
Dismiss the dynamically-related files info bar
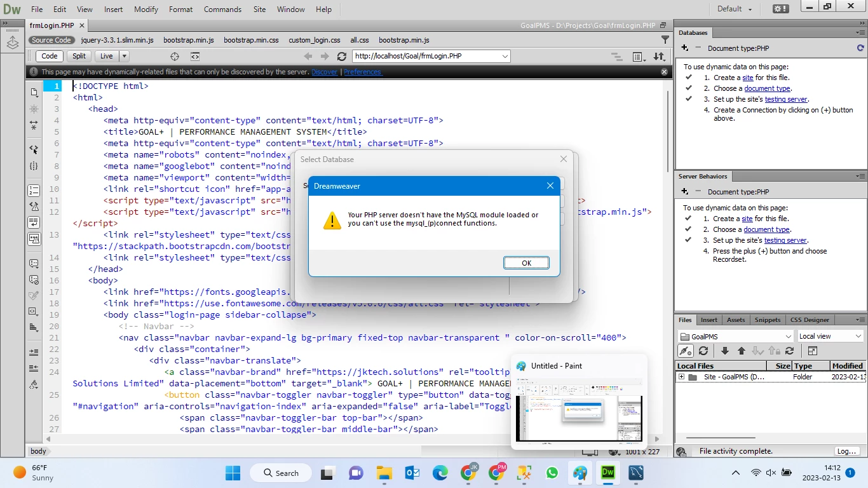click(664, 72)
